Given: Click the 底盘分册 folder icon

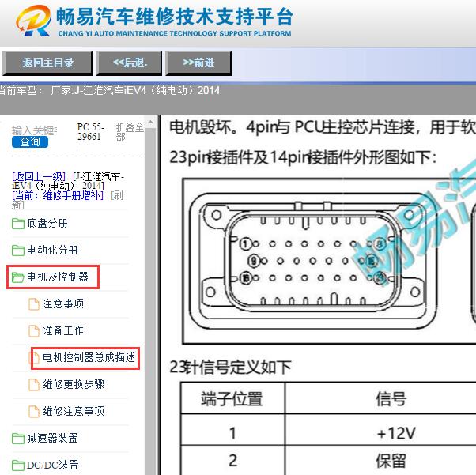Looking at the screenshot, I should (x=18, y=224).
